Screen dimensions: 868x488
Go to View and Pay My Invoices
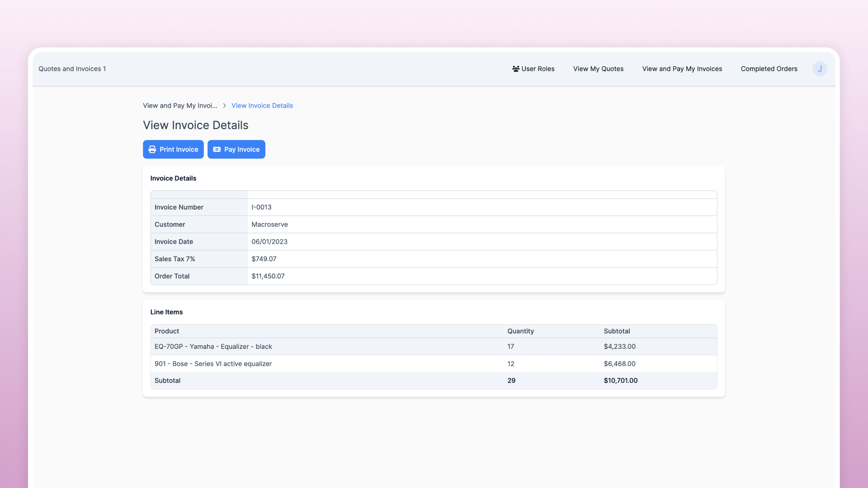(682, 69)
